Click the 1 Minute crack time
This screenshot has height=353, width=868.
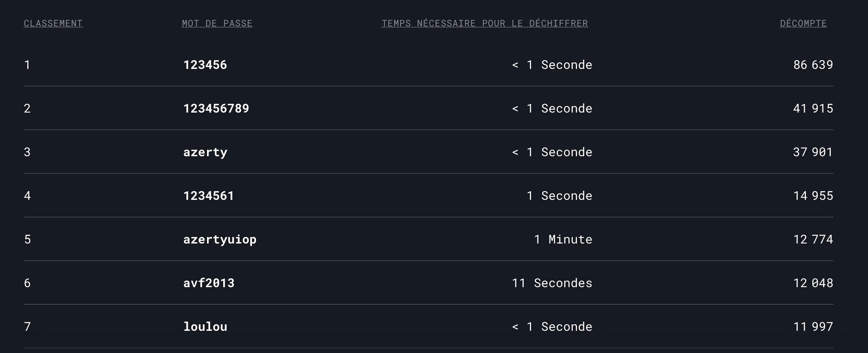pyautogui.click(x=563, y=239)
